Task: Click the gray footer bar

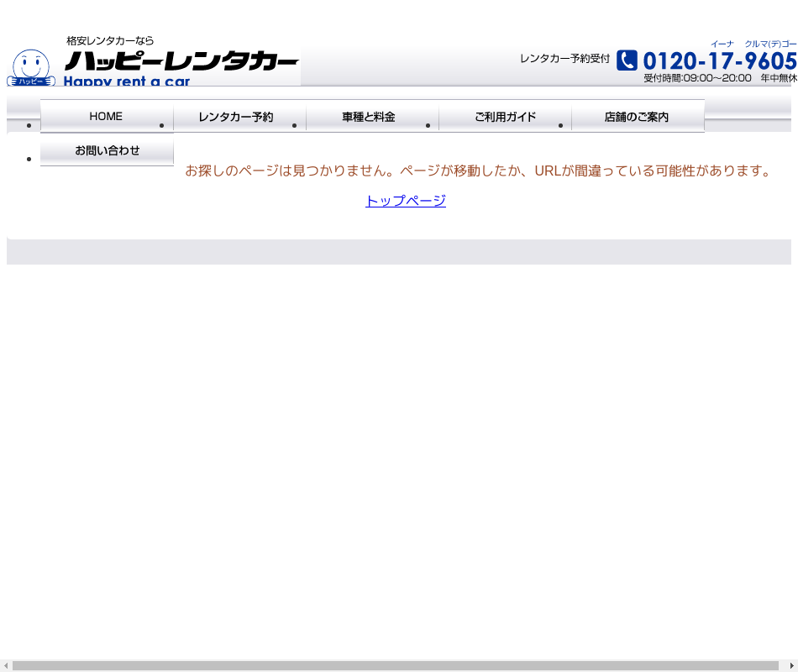Action: [x=399, y=252]
